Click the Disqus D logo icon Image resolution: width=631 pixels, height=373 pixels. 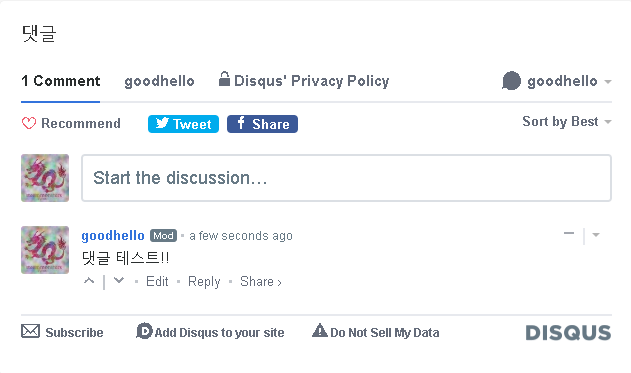click(144, 331)
